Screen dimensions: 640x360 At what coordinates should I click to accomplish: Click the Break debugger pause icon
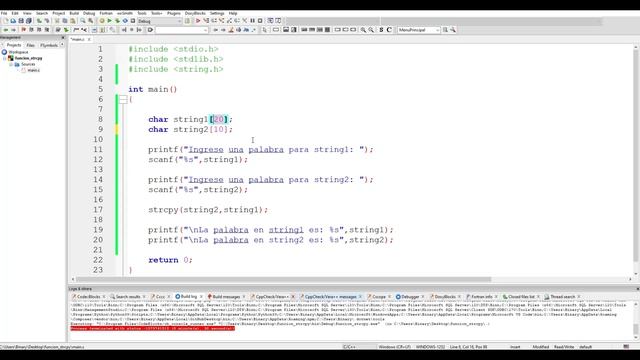tap(252, 21)
